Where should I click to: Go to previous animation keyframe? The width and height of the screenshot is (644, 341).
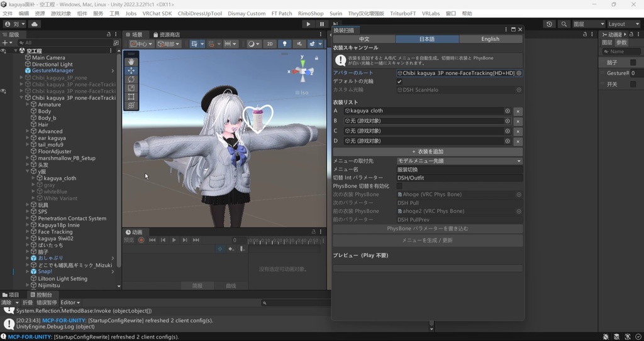(x=163, y=240)
